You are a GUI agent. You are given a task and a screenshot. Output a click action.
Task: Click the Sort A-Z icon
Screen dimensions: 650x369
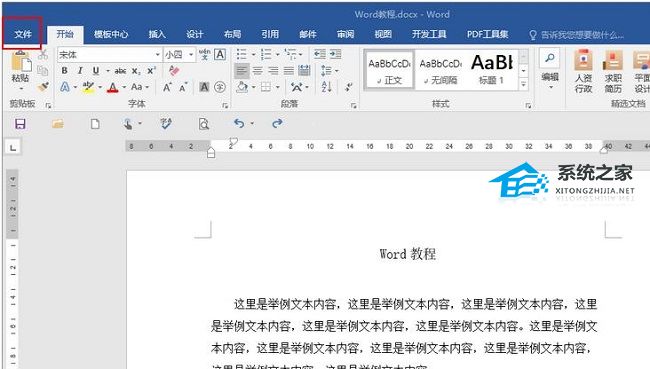[x=326, y=87]
